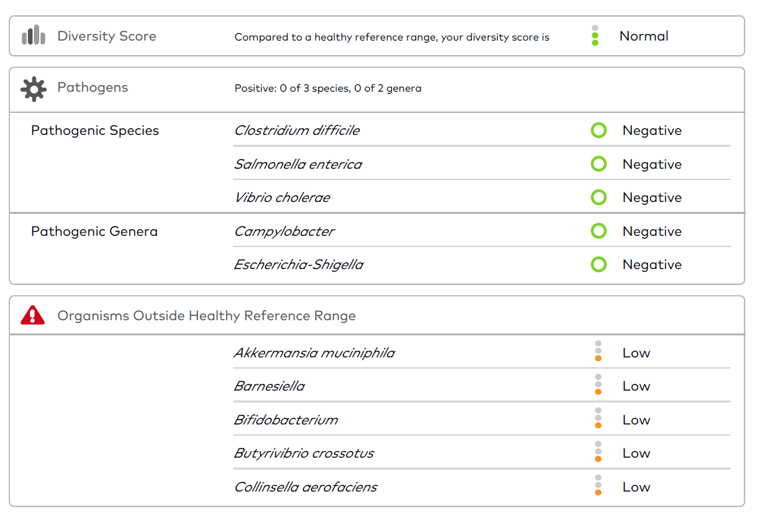Image resolution: width=761 pixels, height=532 pixels.
Task: Expand the Diversity Score section header
Action: tap(377, 36)
